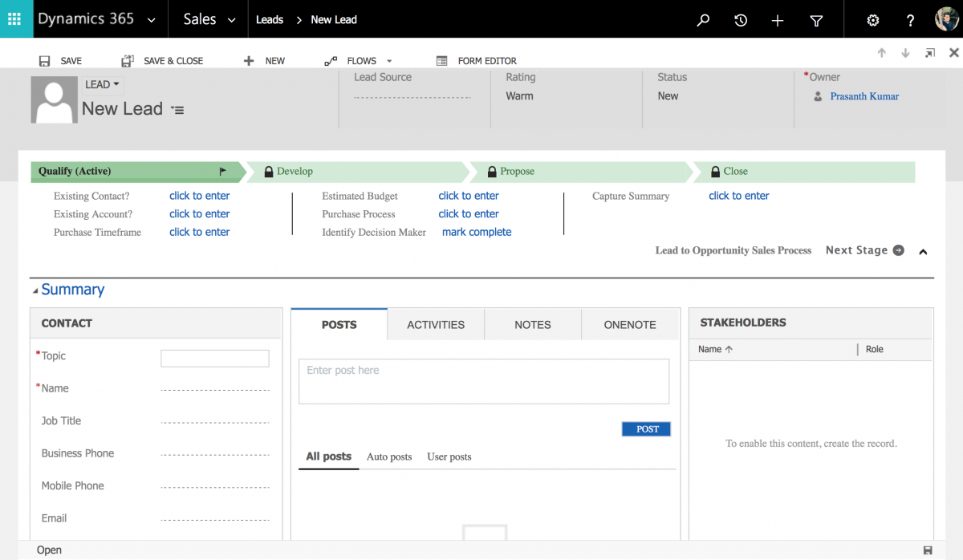This screenshot has height=560, width=963.
Task: Open the Office app launcher waffle icon
Action: (x=15, y=18)
